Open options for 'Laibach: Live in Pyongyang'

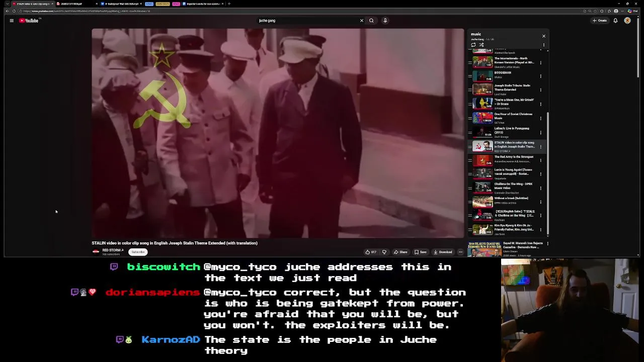point(541,132)
